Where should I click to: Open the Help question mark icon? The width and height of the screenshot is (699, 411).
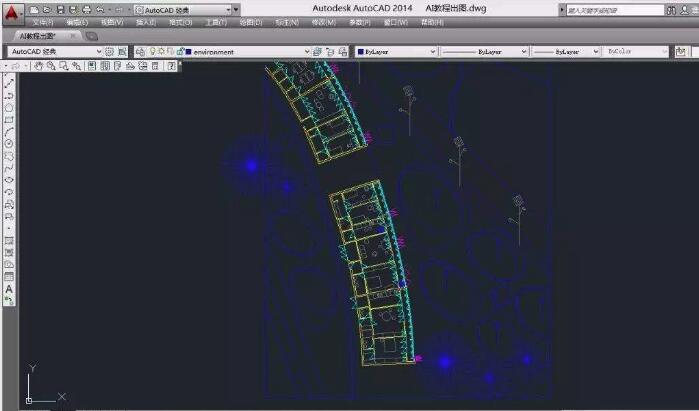coord(171,66)
